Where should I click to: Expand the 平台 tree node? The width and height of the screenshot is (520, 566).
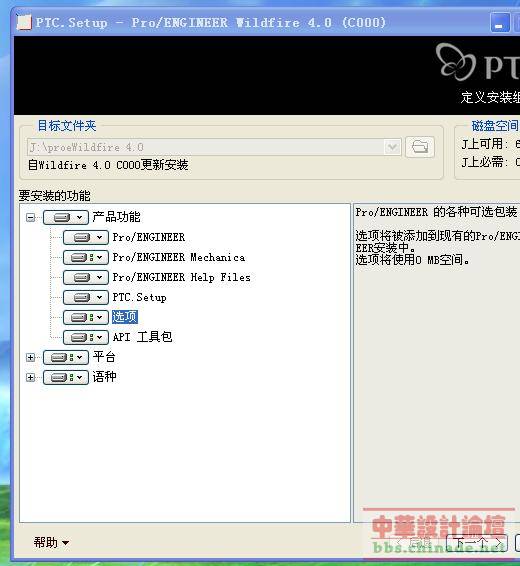(31, 358)
